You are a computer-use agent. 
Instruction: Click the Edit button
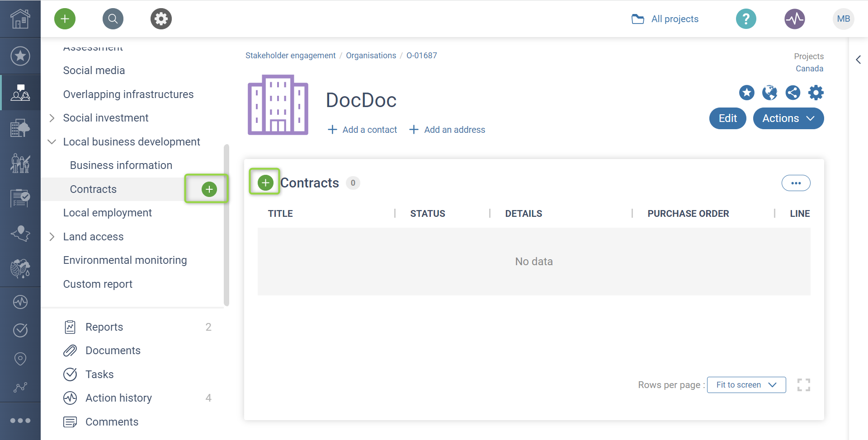(727, 118)
